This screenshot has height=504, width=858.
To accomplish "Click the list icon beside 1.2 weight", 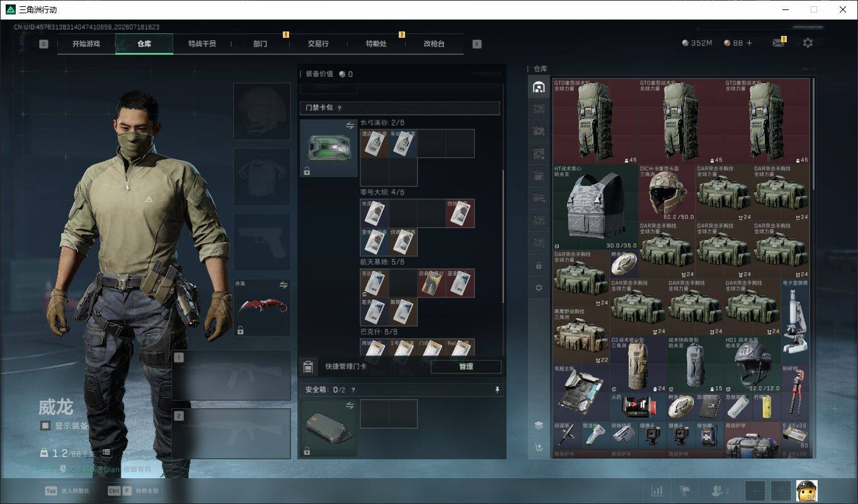I will point(106,452).
